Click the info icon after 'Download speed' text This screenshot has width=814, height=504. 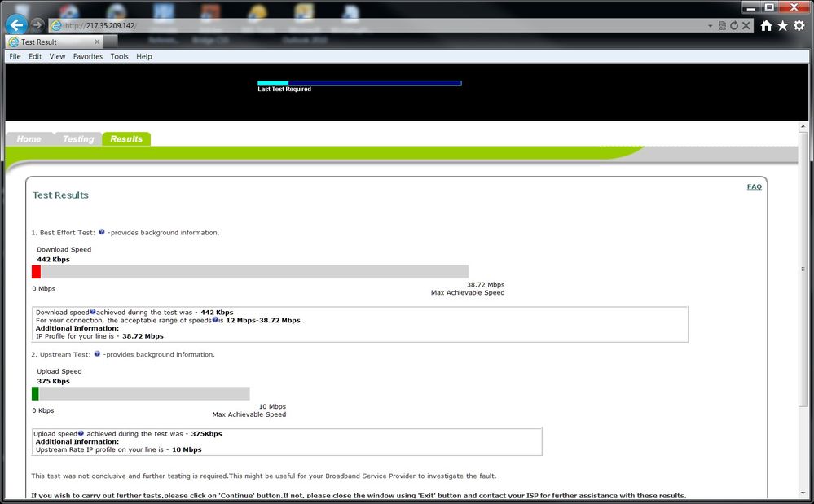pyautogui.click(x=93, y=312)
